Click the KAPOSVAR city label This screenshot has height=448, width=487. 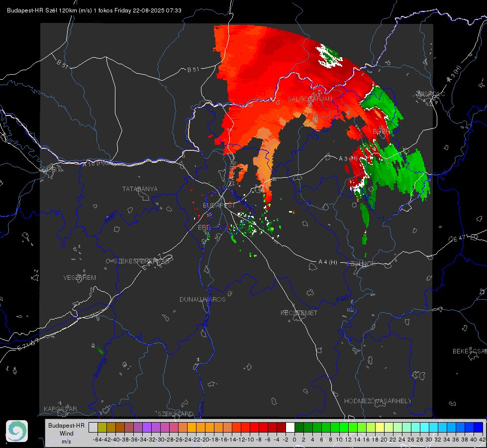click(60, 409)
